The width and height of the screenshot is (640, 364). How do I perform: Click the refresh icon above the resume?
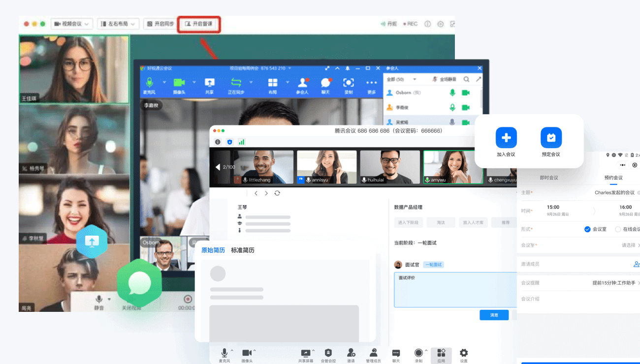[277, 193]
